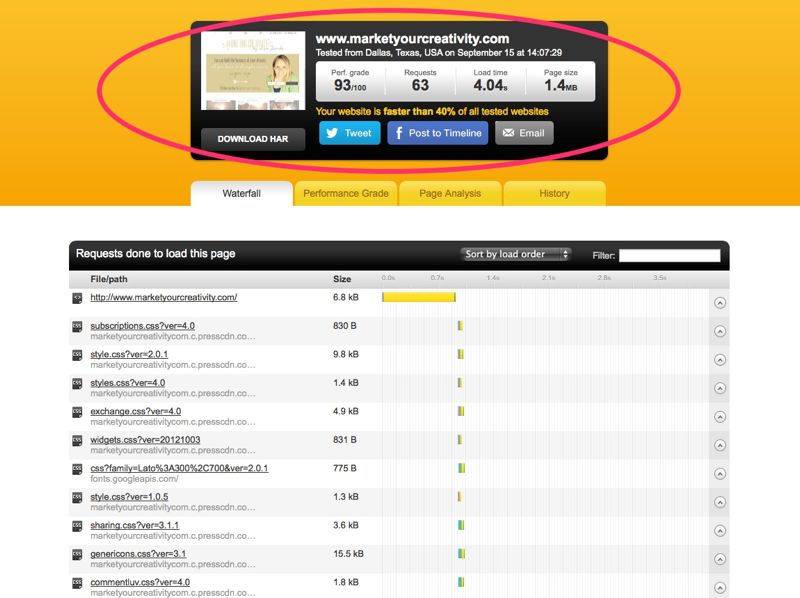Switch to Performance Grade tab

tap(346, 193)
